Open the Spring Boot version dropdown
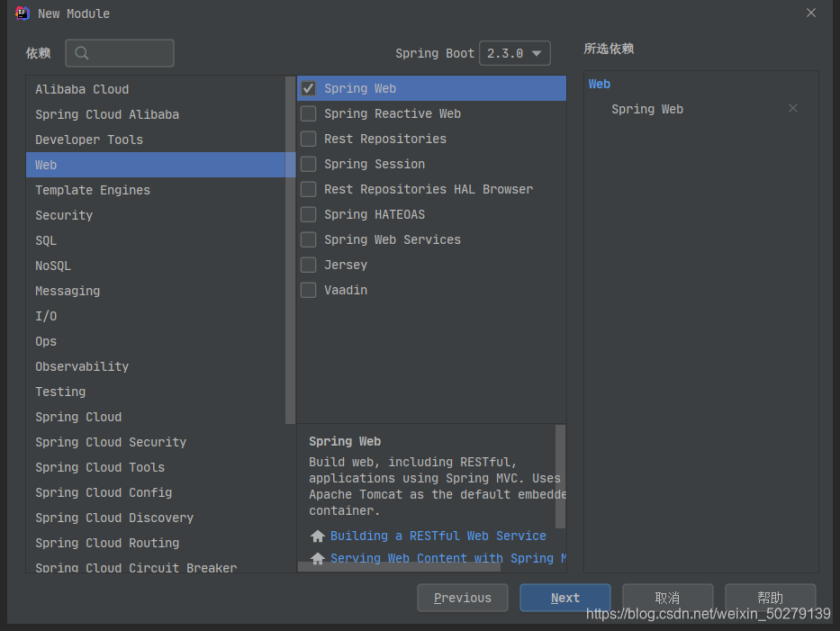 pyautogui.click(x=514, y=53)
